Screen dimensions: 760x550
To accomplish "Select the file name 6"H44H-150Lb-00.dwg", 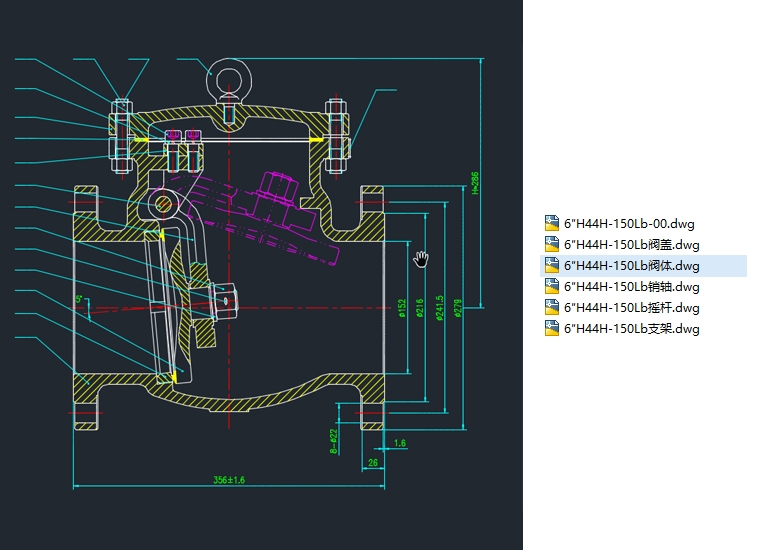I will point(629,223).
